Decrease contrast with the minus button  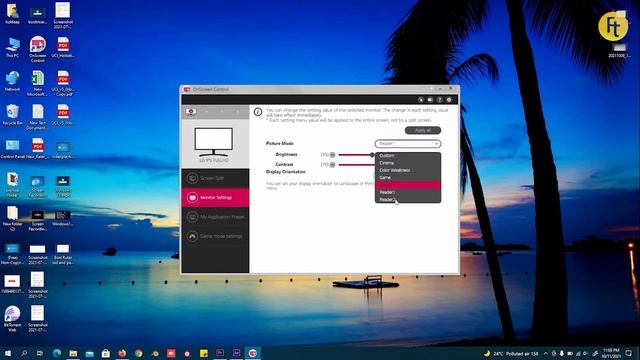tap(332, 164)
